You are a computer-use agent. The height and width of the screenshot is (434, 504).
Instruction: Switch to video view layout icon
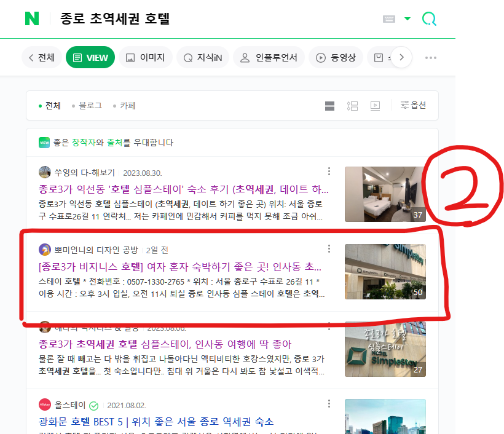375,106
